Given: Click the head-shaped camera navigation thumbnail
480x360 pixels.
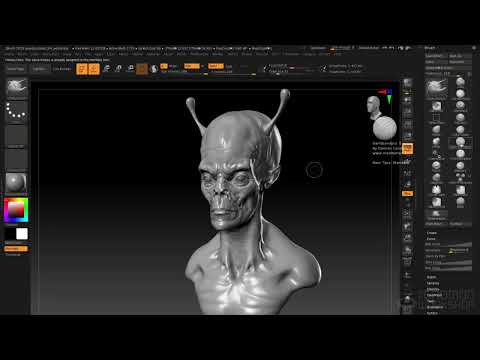Looking at the screenshot, I should click(374, 107).
